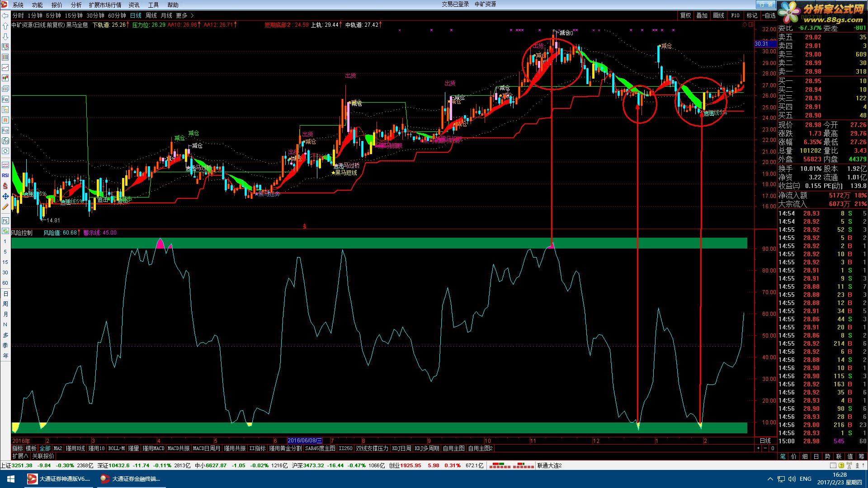The image size is (868, 488).
Task: Open 标记 mark dropdown
Action: [752, 15]
